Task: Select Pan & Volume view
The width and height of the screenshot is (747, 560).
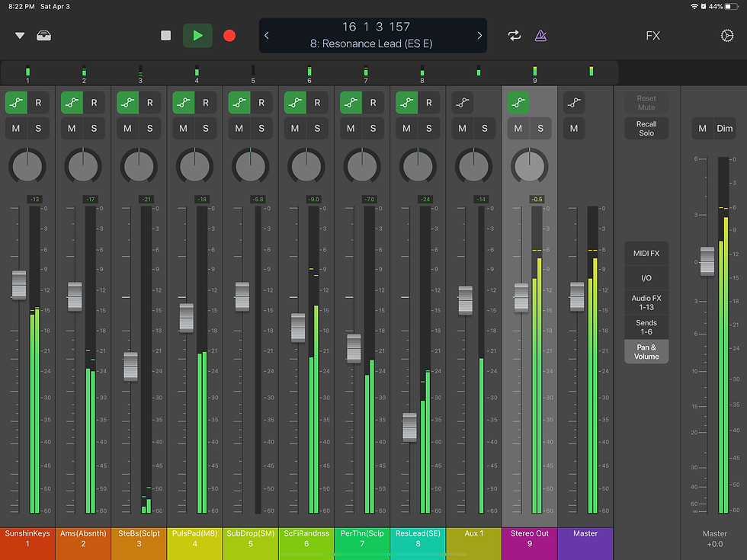Action: click(x=646, y=351)
